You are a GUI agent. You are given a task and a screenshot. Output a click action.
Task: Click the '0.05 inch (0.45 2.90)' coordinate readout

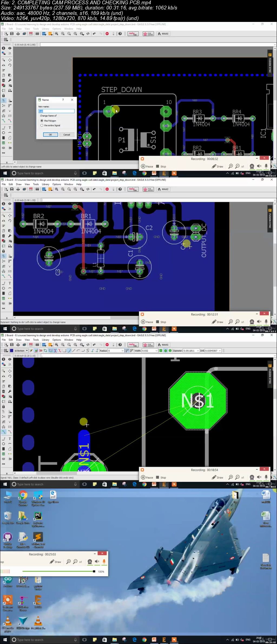pyautogui.click(x=25, y=45)
